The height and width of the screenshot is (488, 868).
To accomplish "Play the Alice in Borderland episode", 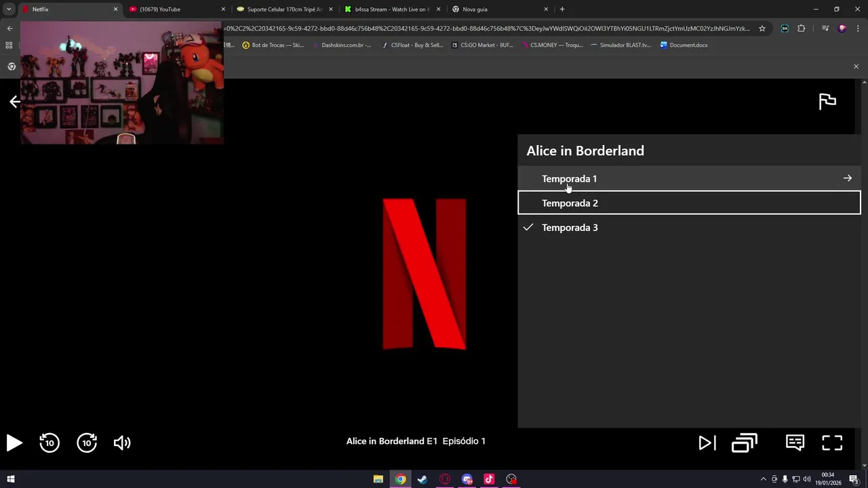I will (14, 443).
